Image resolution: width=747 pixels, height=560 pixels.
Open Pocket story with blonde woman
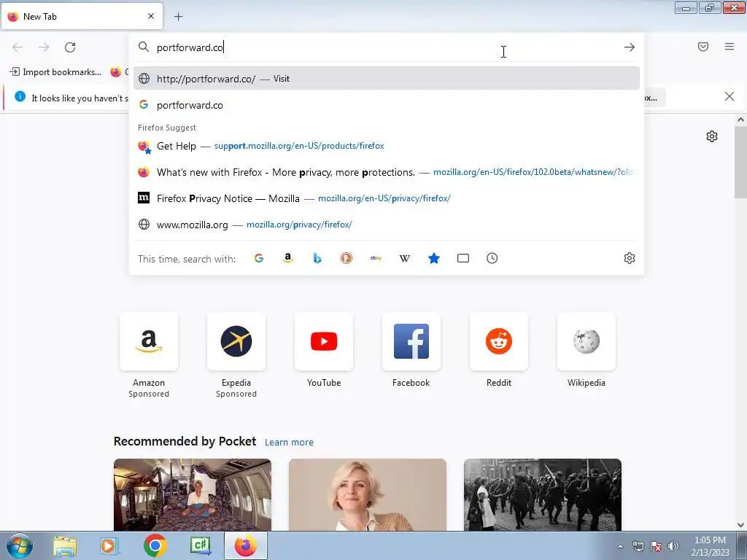368,494
